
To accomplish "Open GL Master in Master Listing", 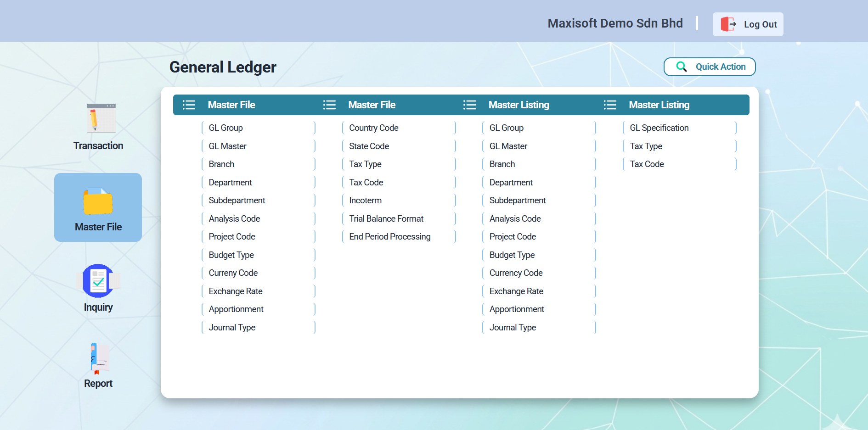I will (x=539, y=146).
